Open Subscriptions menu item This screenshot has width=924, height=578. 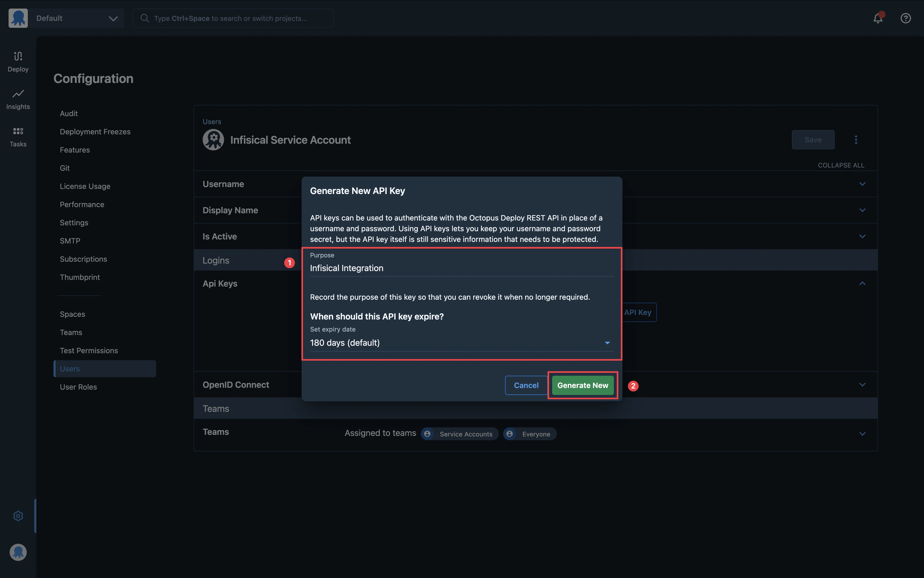coord(83,259)
